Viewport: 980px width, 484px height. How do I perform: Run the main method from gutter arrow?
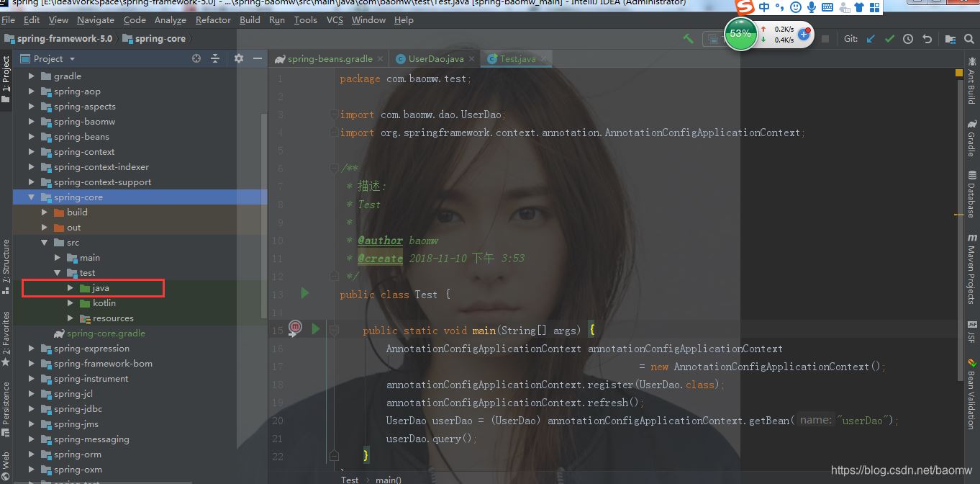(315, 329)
